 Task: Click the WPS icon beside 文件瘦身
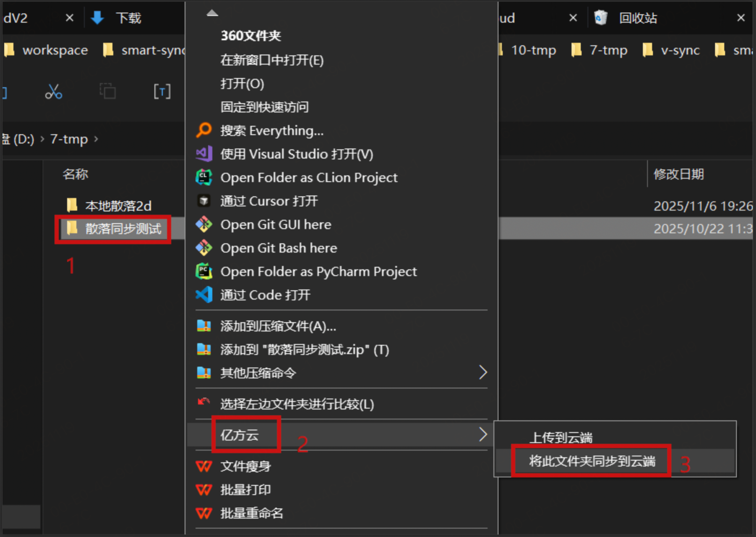204,466
